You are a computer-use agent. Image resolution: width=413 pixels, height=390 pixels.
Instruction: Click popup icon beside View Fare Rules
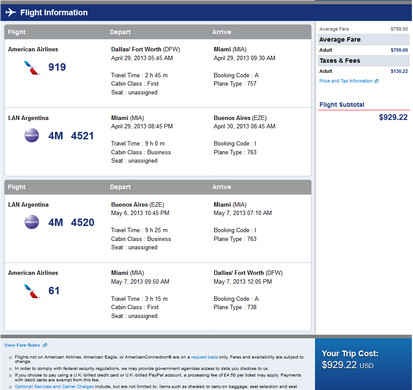45,345
